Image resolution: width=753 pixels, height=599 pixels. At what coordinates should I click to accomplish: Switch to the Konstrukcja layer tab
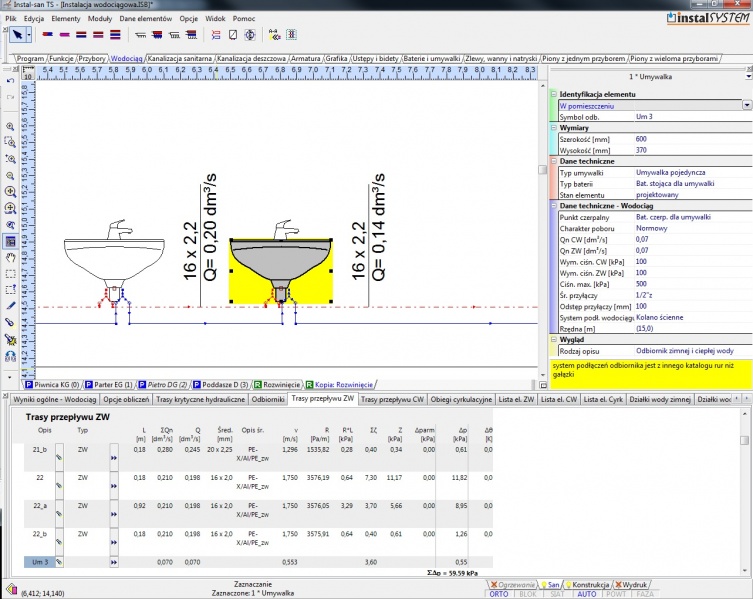(x=588, y=583)
